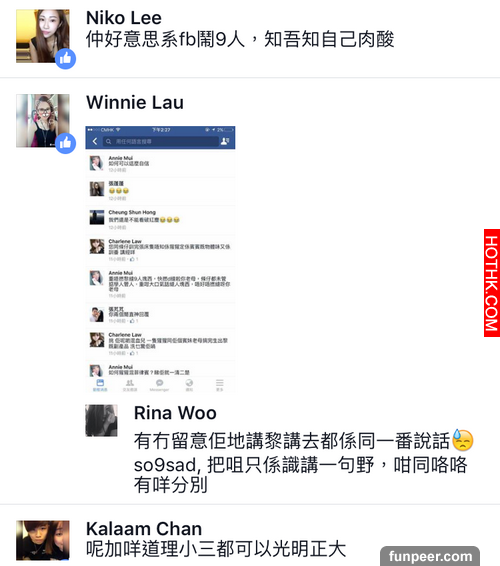The width and height of the screenshot is (500, 566).
Task: Tap the hamburger more-menu icon in the bottom bar
Action: pos(219,385)
